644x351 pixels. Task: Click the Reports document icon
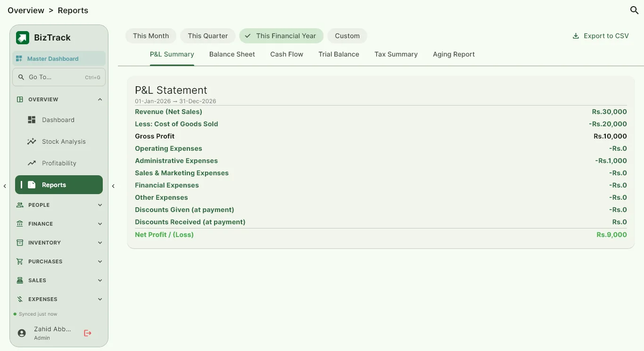(x=32, y=185)
